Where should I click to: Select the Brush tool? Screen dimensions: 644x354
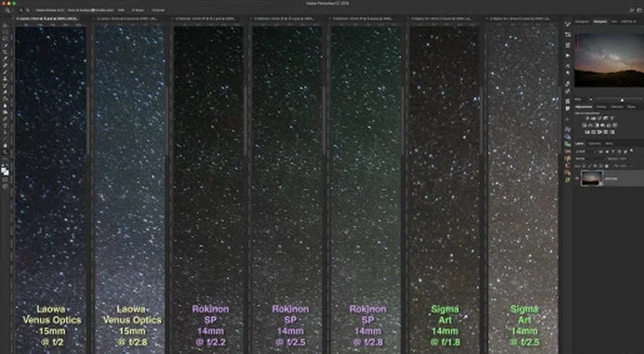[x=5, y=72]
